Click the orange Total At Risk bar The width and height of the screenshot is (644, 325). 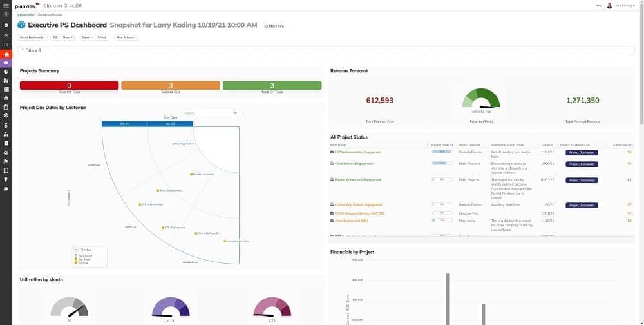[171, 85]
